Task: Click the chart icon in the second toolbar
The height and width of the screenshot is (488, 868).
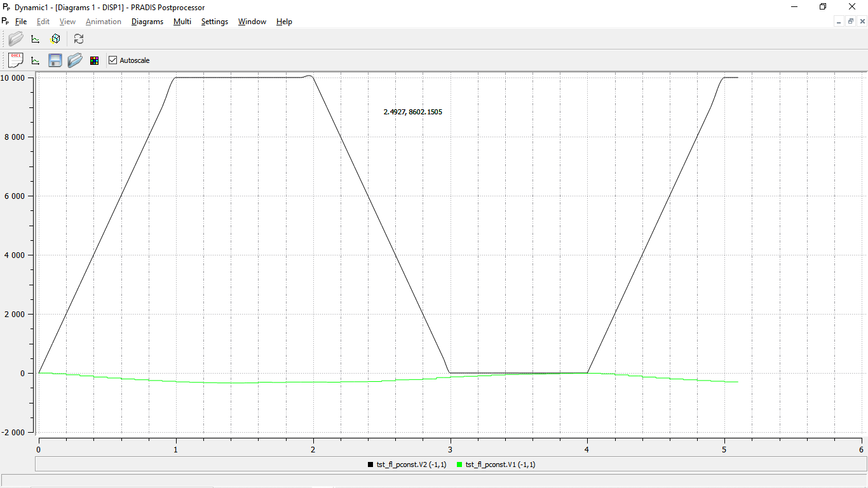Action: 36,60
